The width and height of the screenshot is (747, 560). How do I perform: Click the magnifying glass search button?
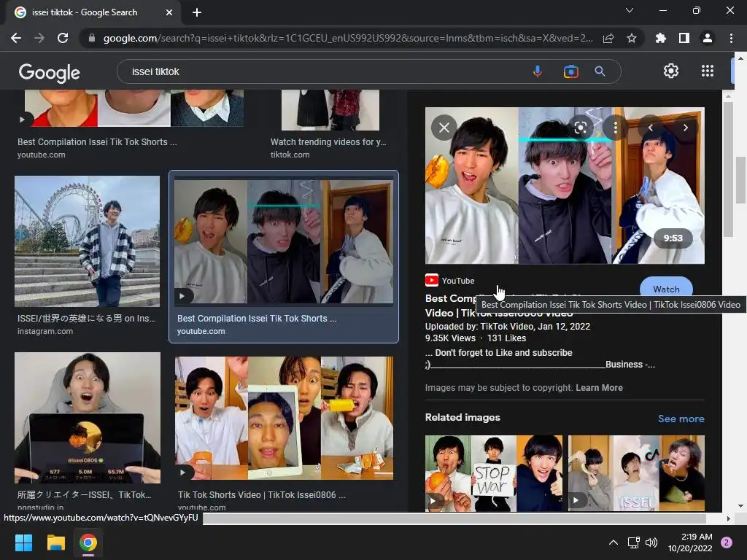click(x=600, y=71)
